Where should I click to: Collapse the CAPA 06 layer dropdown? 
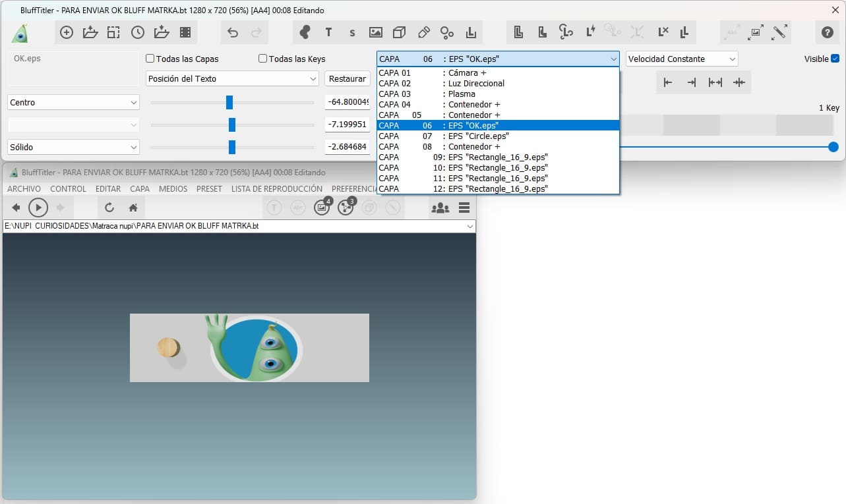(498, 59)
